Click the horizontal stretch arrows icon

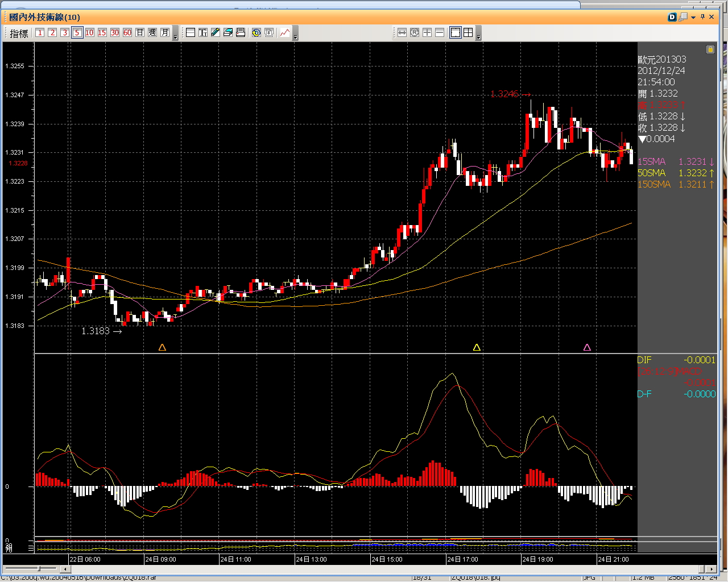(402, 33)
